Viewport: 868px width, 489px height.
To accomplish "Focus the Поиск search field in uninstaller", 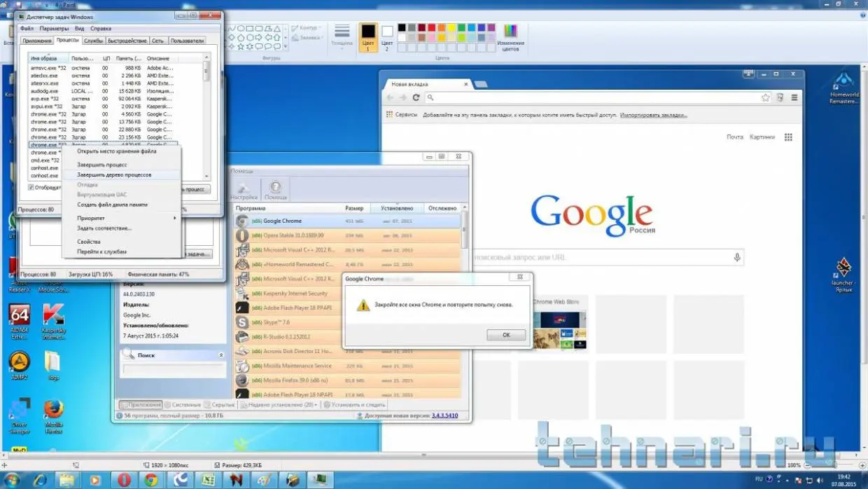I will 173,369.
